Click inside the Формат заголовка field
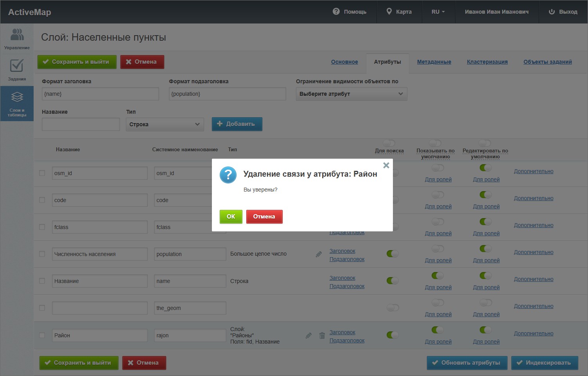 [100, 94]
